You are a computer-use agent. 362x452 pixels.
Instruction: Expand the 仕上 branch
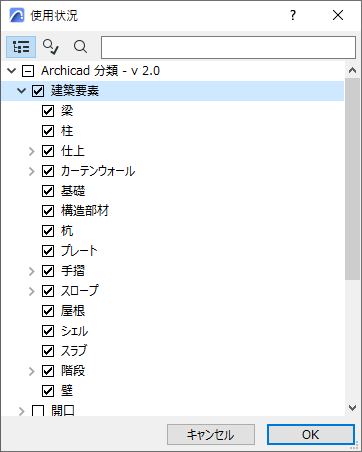(x=32, y=151)
